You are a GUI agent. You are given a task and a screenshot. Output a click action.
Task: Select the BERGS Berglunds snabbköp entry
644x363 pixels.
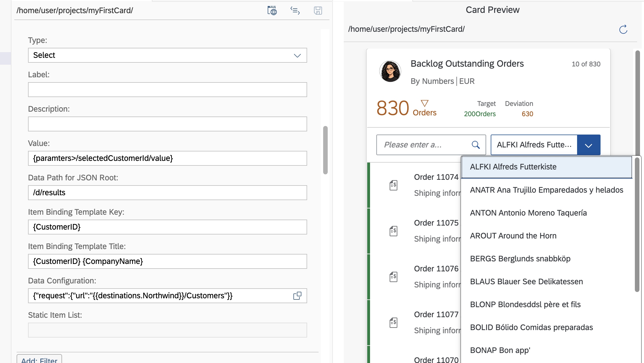(520, 259)
